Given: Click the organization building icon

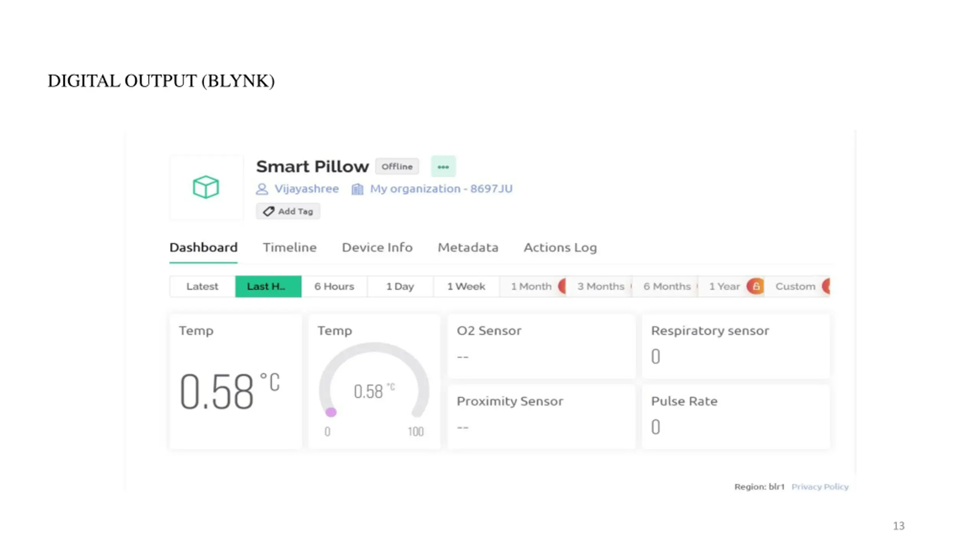Looking at the screenshot, I should [x=357, y=189].
